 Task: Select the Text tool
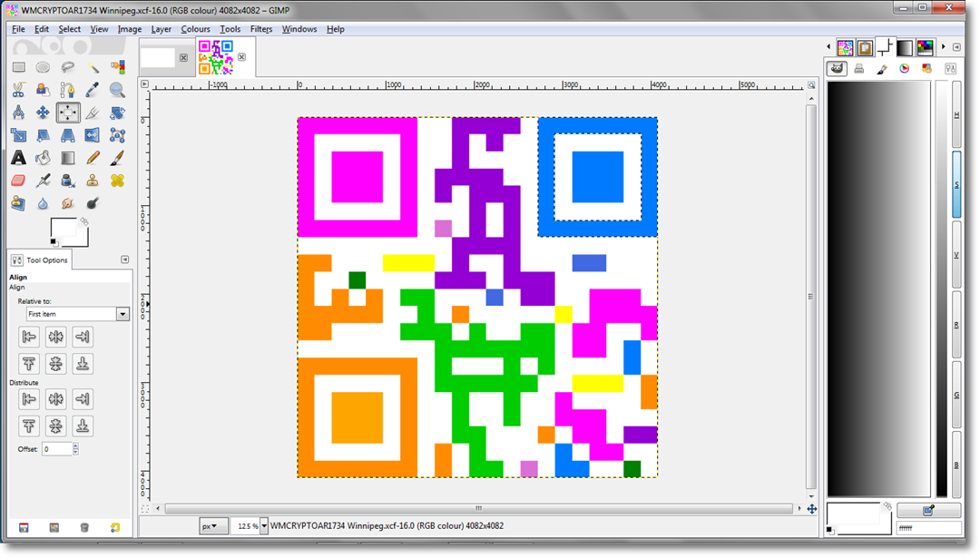(x=19, y=158)
